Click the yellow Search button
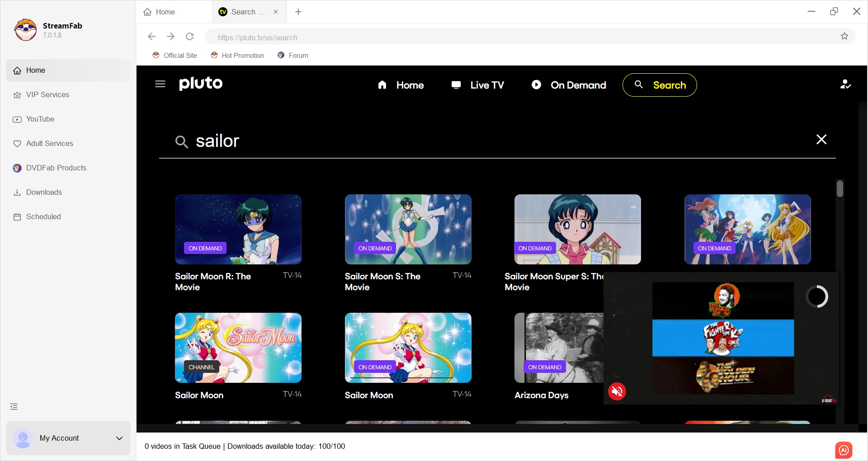This screenshot has height=461, width=868. click(x=659, y=85)
